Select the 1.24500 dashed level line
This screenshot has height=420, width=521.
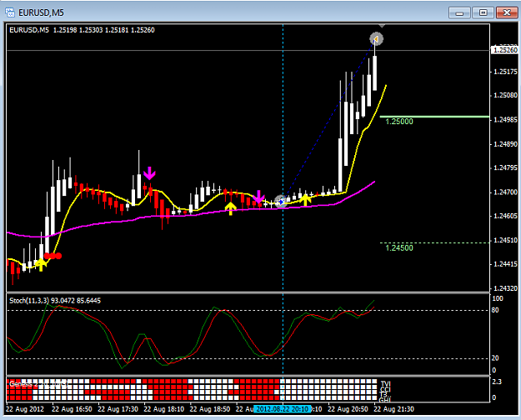(x=434, y=242)
